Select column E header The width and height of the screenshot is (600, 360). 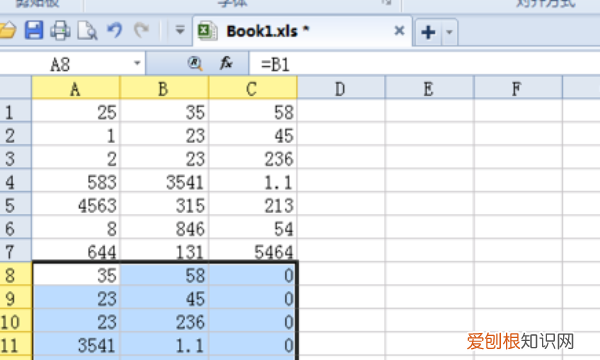point(429,88)
